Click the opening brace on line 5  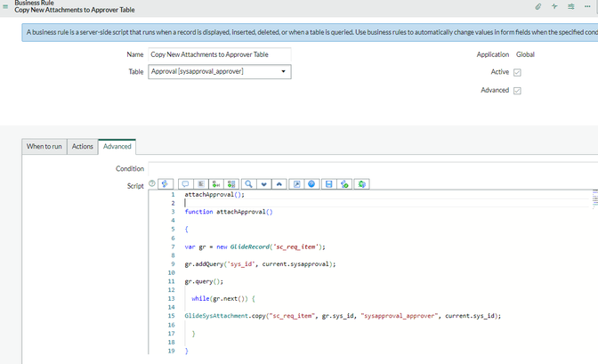tap(187, 230)
